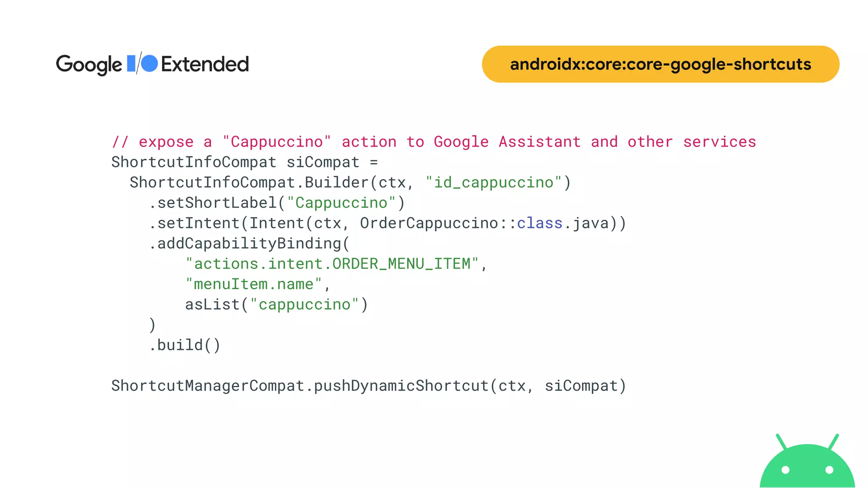Image resolution: width=868 pixels, height=488 pixels.
Task: Click the "actions.intent.ORDER_MENU_ITEM" string
Action: [332, 264]
